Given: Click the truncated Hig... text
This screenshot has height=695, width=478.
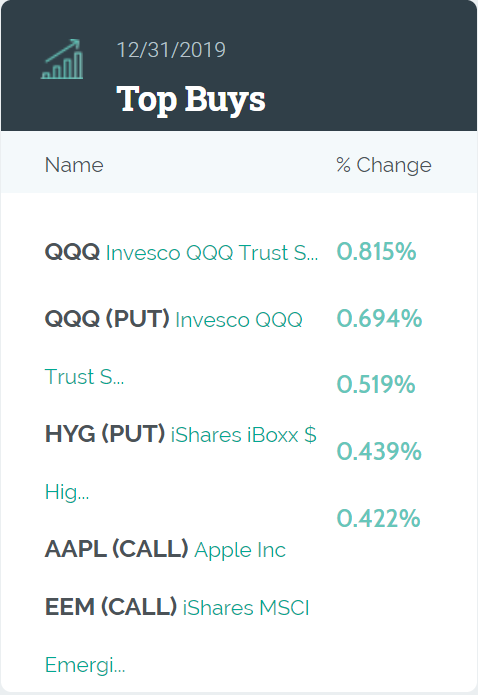Looking at the screenshot, I should [x=67, y=492].
